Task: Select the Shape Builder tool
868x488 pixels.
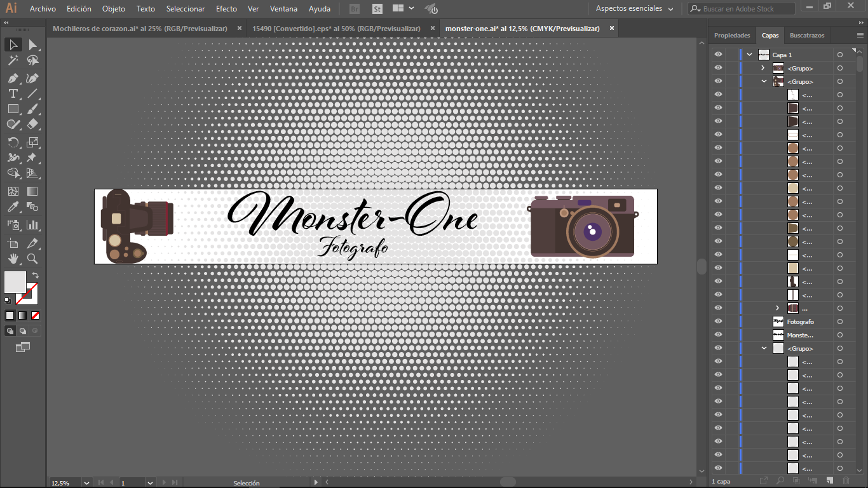Action: point(13,173)
